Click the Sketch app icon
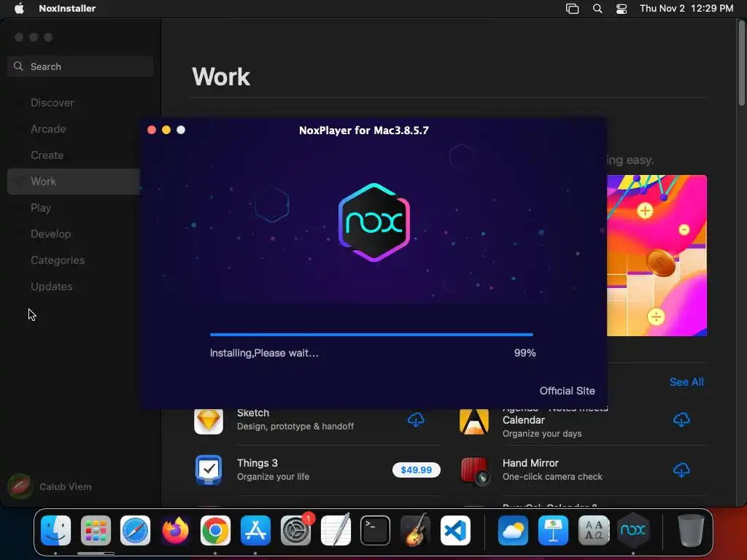747x560 pixels. [x=209, y=421]
